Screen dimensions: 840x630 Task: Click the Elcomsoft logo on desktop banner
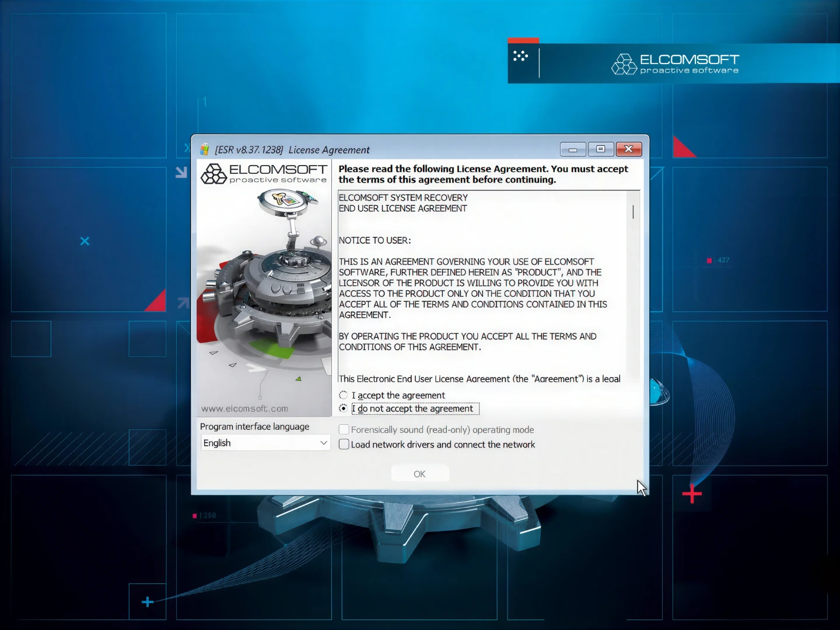coord(675,64)
